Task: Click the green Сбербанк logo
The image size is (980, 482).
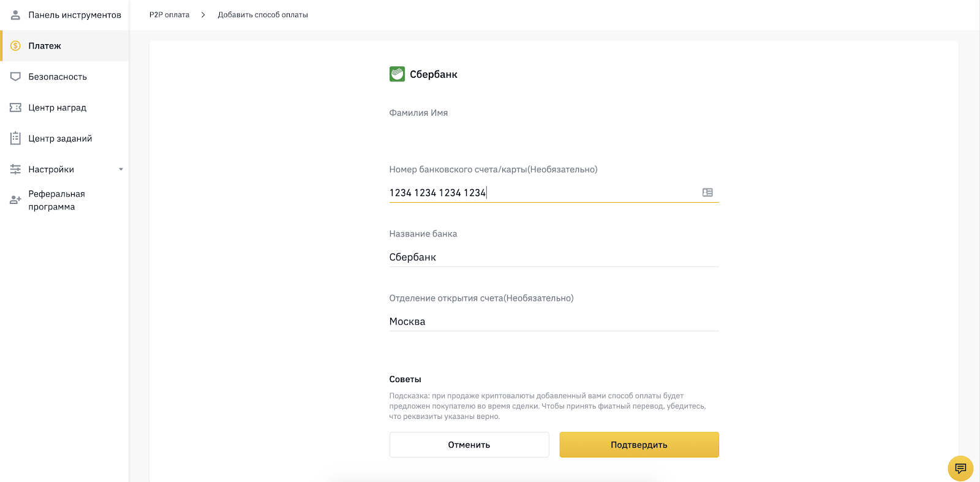Action: point(397,74)
